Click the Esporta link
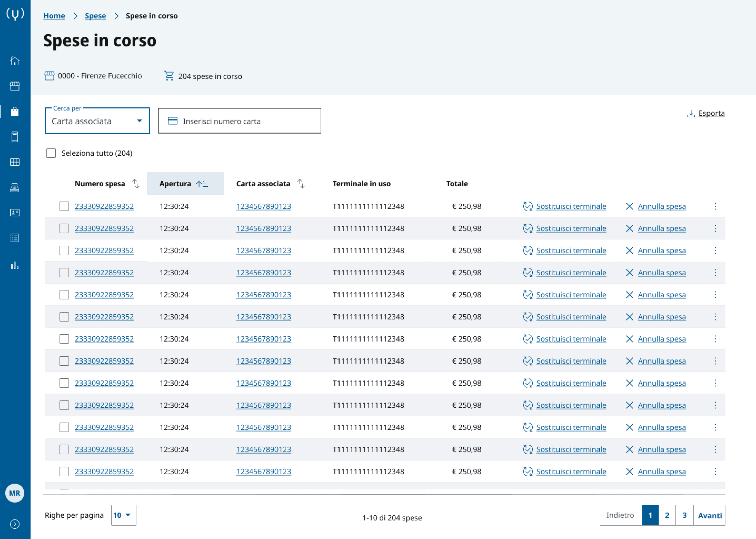The image size is (756, 539). click(x=711, y=113)
